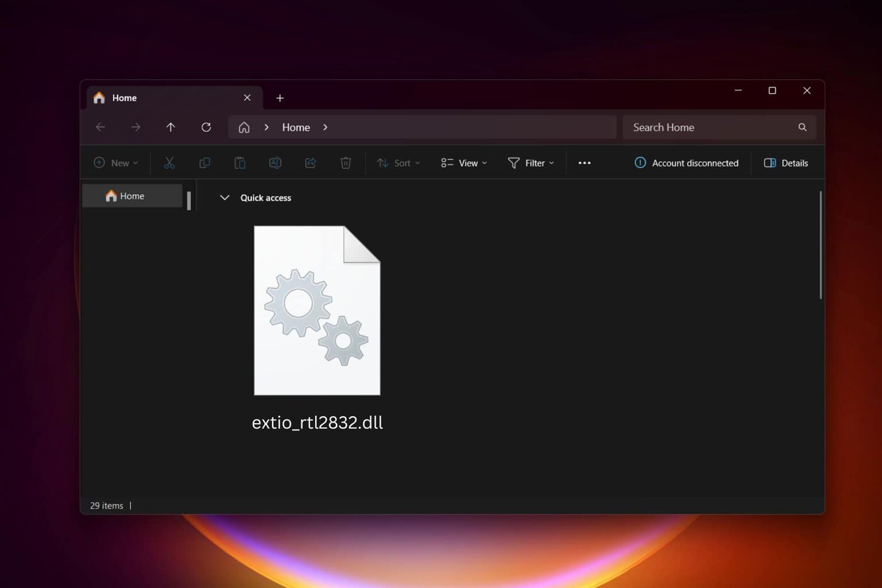Open the Filter dropdown
The width and height of the screenshot is (882, 588).
[531, 163]
